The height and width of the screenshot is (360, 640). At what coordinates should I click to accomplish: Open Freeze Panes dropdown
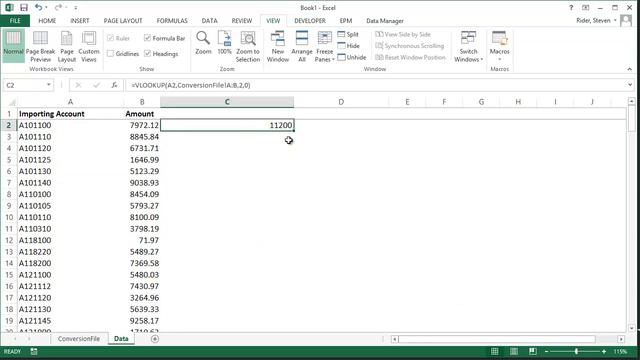(324, 47)
